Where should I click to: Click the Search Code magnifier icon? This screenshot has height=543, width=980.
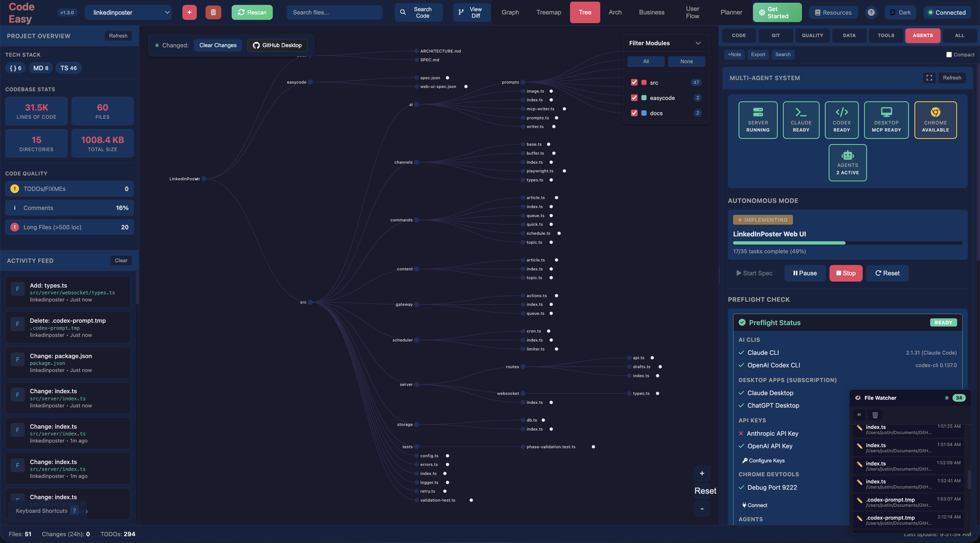tap(403, 12)
